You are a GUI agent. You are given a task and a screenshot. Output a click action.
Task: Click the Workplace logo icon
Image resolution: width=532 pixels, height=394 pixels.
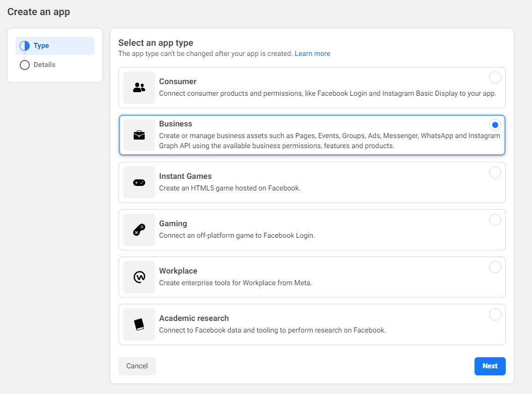pyautogui.click(x=139, y=277)
